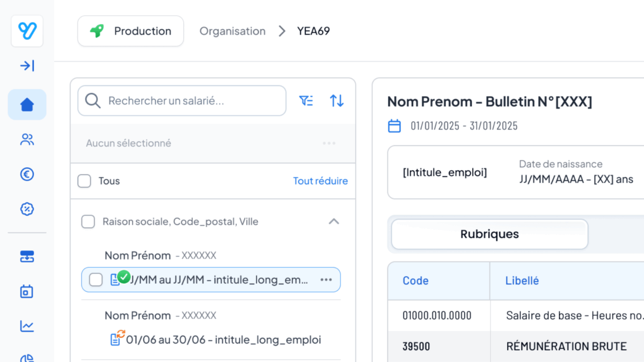Click the percent badge sidebar icon
Image resolution: width=644 pixels, height=362 pixels.
tap(27, 209)
